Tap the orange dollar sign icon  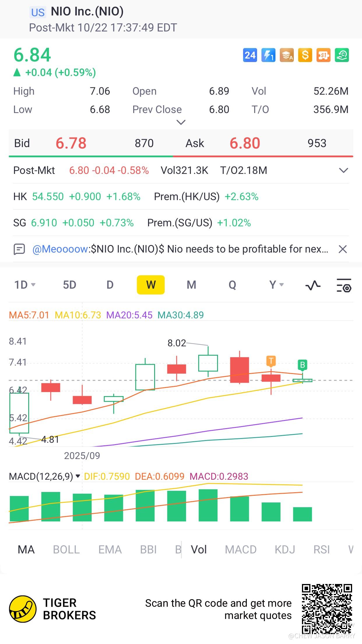click(x=305, y=55)
